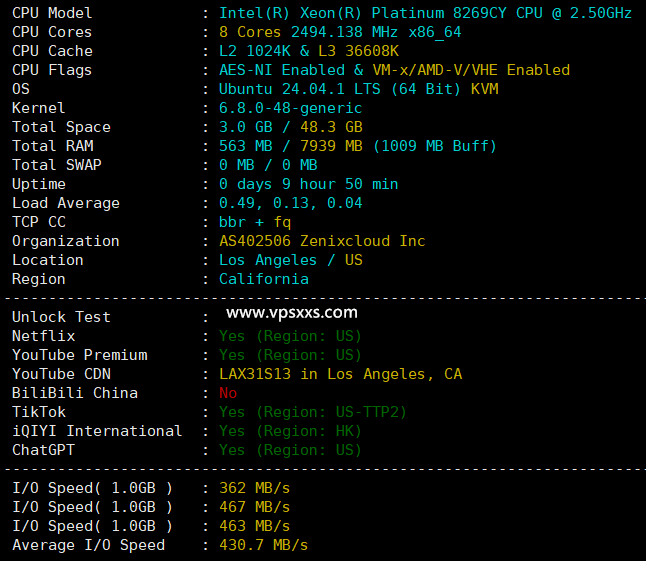The width and height of the screenshot is (646, 561).
Task: Select the iQIYI International result 'Yes (Region: HK)'
Action: point(290,431)
